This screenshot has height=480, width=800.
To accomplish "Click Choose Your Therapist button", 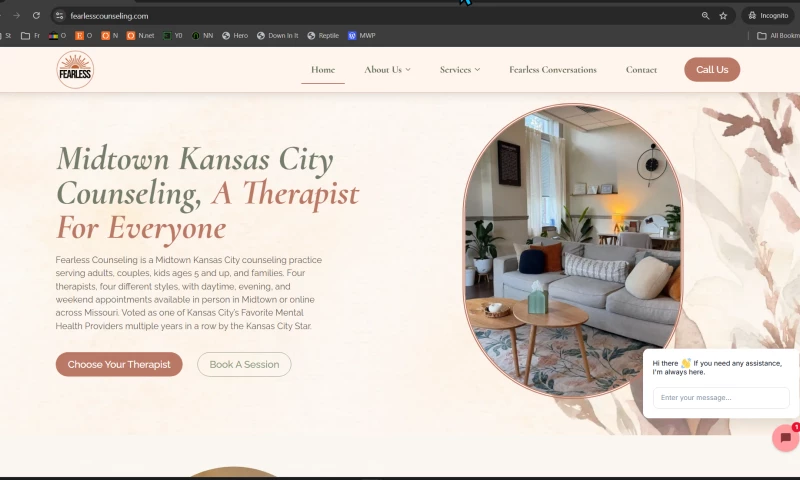I will [x=119, y=365].
